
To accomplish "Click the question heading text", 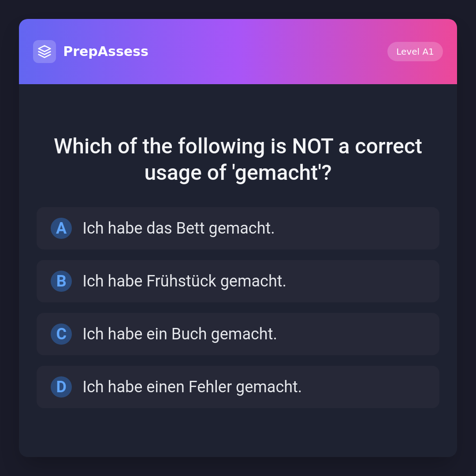I will [238, 159].
